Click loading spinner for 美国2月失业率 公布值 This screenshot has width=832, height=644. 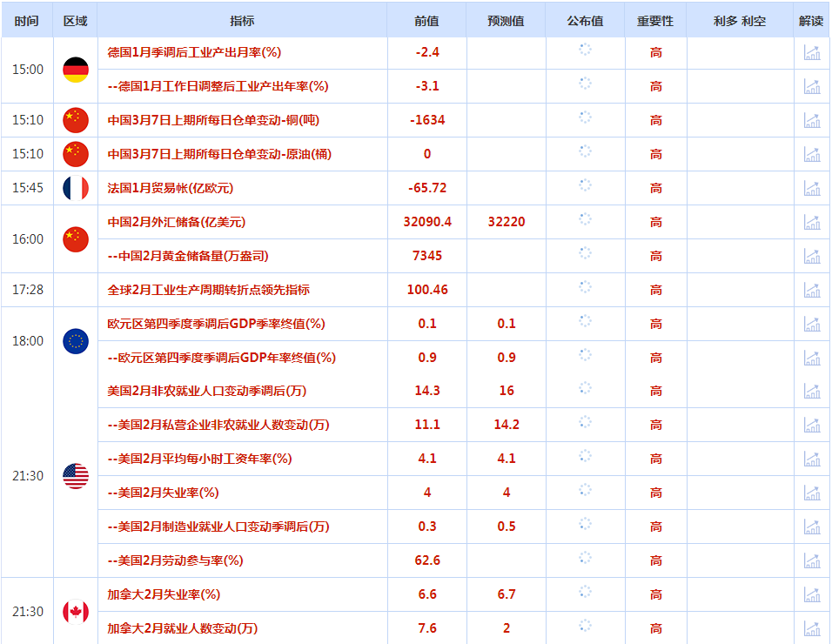pos(585,490)
